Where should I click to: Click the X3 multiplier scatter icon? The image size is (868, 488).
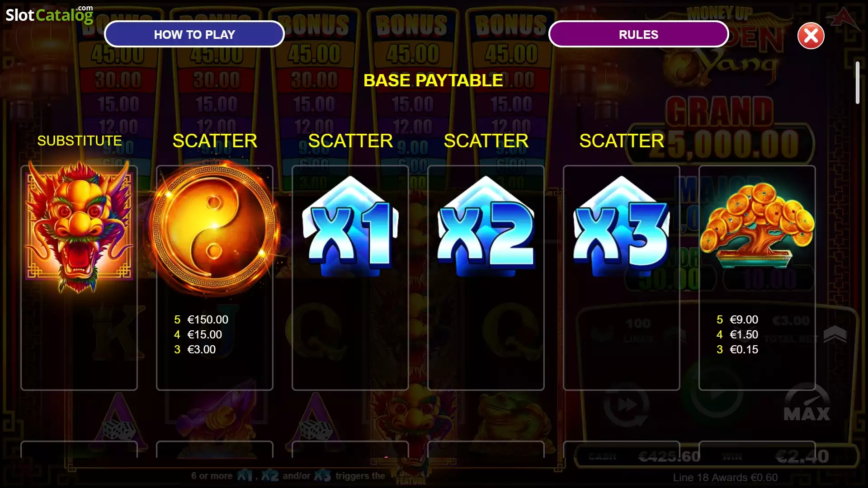click(622, 226)
